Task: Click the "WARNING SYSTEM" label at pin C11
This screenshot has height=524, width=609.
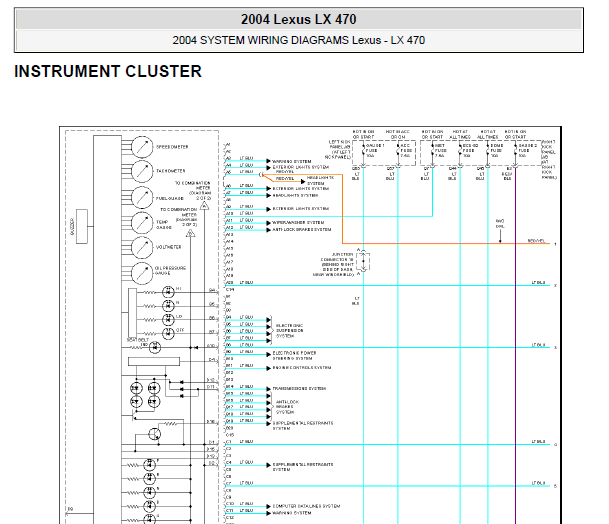Action: click(292, 513)
